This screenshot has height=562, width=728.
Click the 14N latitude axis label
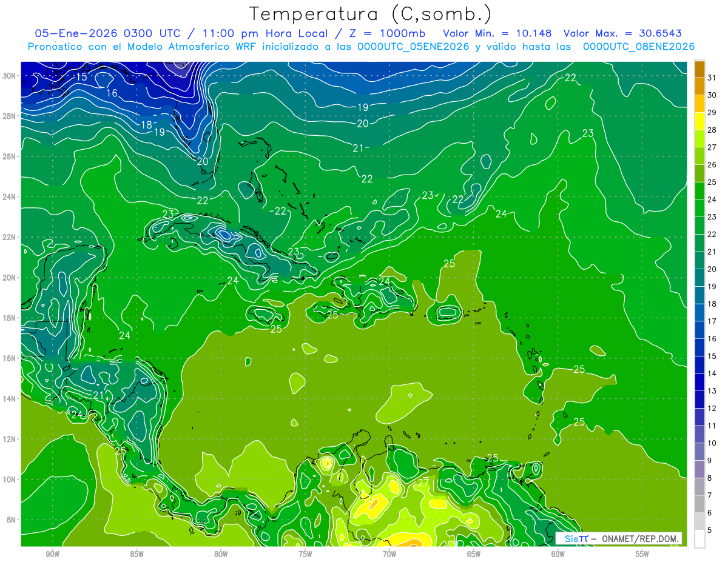click(10, 399)
